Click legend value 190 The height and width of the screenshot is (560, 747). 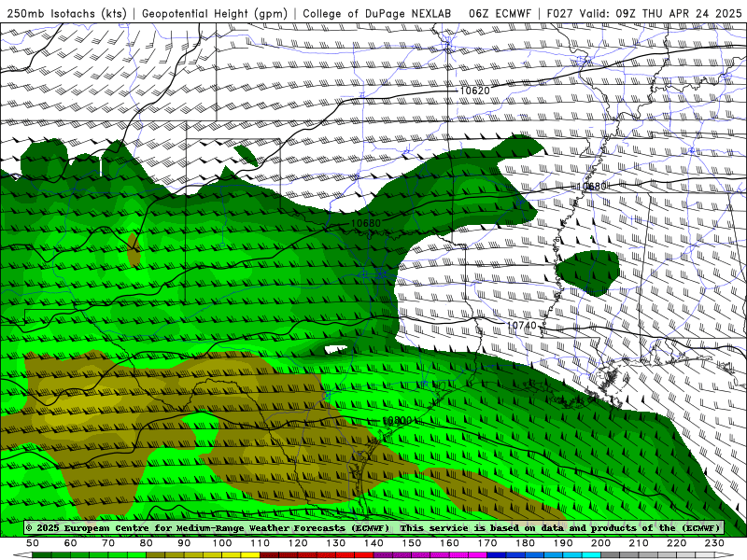563,543
